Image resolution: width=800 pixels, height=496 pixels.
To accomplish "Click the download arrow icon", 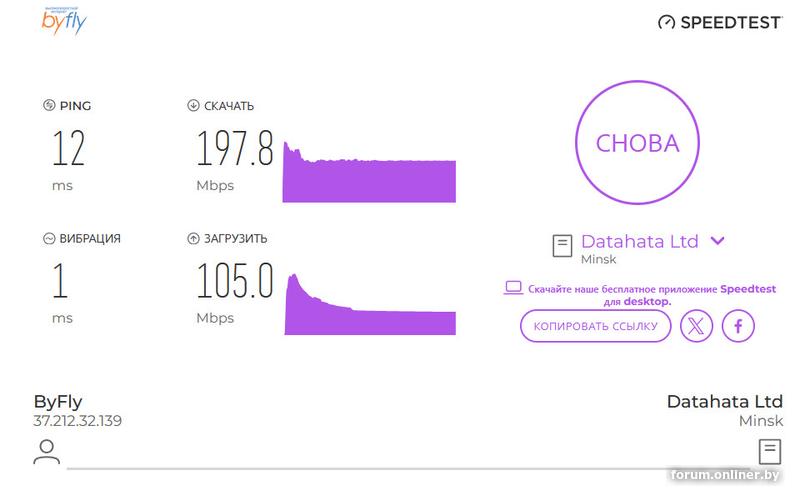I will (193, 106).
